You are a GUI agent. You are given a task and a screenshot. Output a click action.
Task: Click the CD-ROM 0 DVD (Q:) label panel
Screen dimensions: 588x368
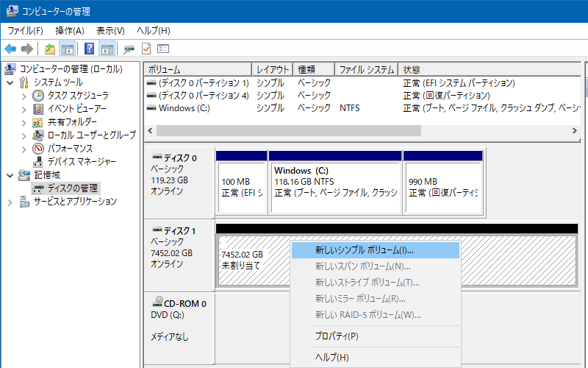pos(179,328)
